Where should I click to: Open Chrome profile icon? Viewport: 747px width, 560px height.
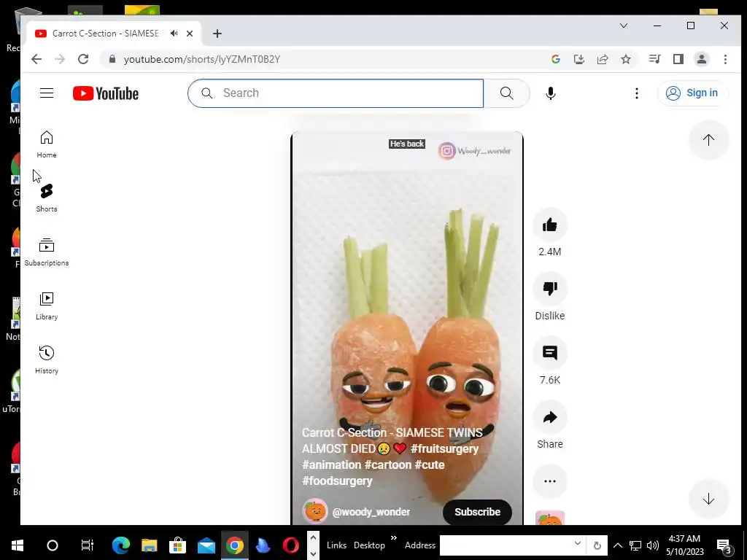(702, 59)
